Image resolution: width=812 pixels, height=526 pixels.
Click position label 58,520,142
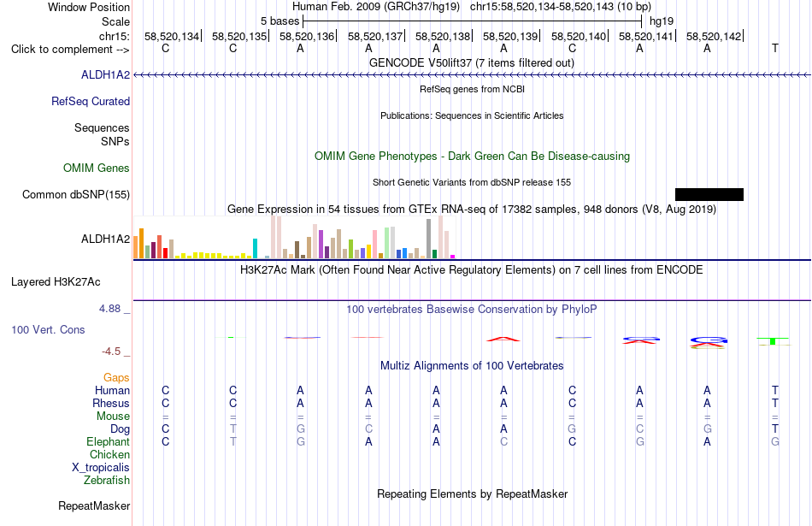pyautogui.click(x=714, y=36)
